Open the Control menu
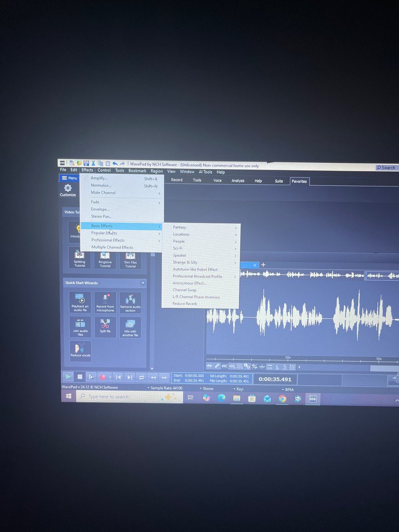 (104, 170)
